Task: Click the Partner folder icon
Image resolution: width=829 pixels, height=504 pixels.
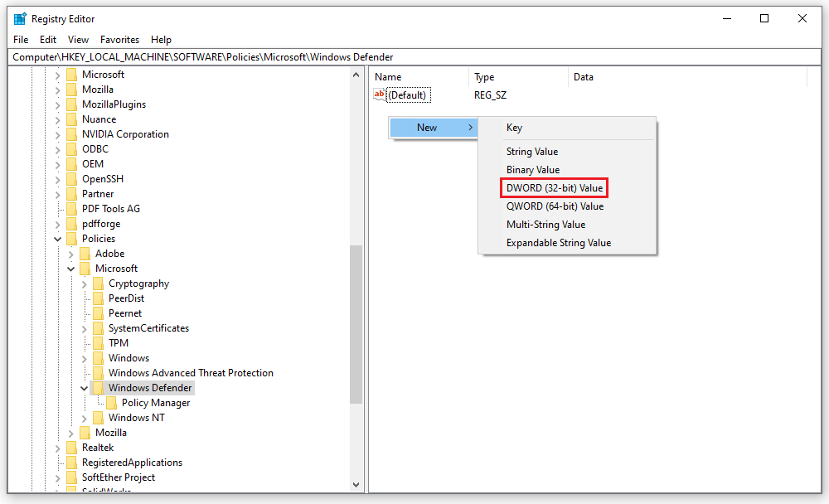Action: [72, 194]
